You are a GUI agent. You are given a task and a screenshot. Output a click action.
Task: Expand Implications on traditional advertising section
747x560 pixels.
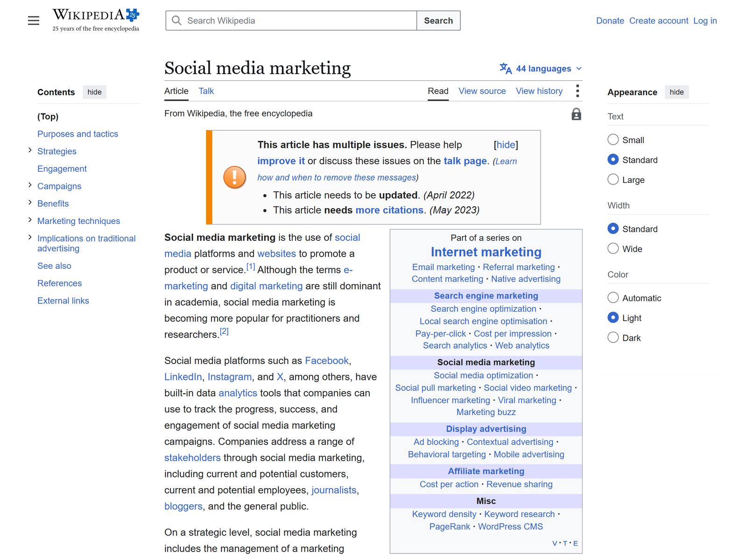[30, 238]
